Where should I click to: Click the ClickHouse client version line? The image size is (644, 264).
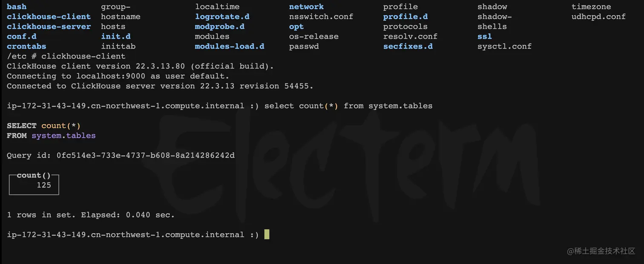(x=140, y=66)
